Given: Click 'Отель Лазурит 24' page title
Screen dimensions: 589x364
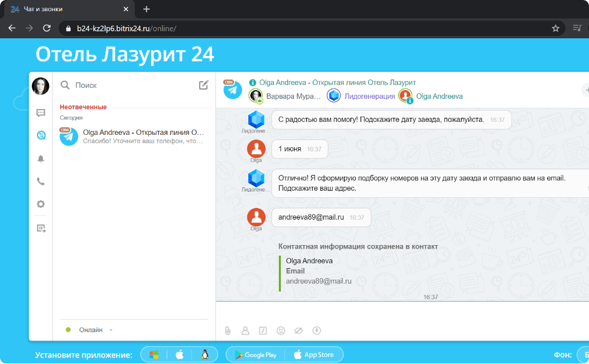Looking at the screenshot, I should pyautogui.click(x=125, y=54).
